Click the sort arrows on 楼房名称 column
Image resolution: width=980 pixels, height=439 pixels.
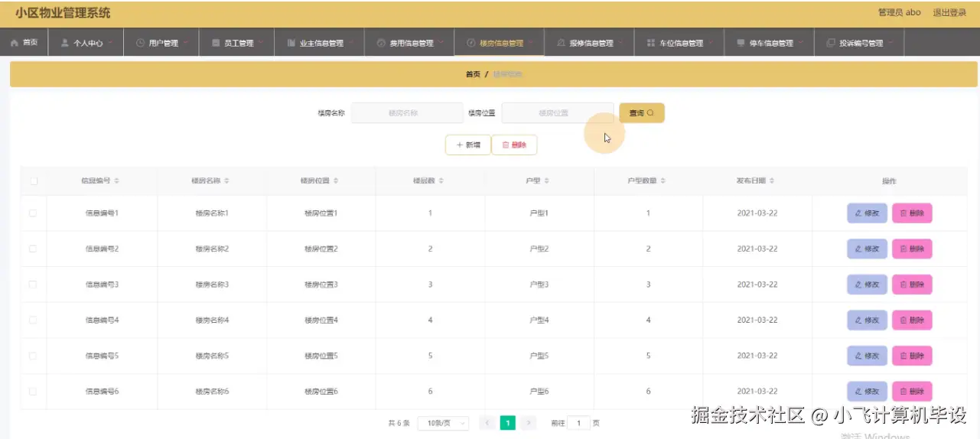tap(226, 181)
